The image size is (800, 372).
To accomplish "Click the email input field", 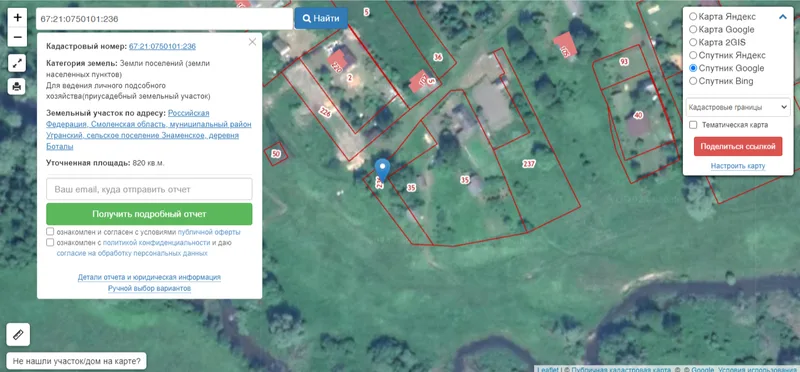I will [x=149, y=189].
